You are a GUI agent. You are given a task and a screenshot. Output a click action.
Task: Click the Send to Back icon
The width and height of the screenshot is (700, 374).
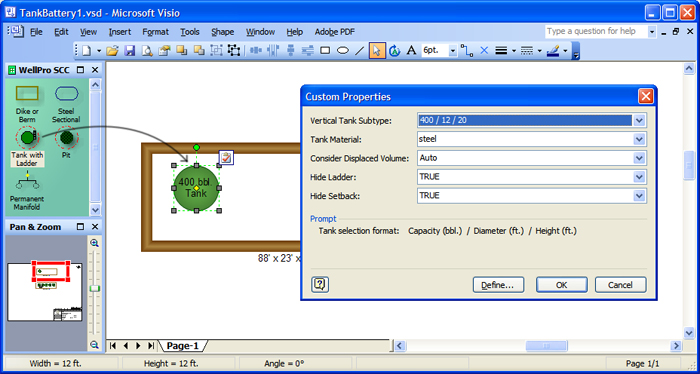(199, 51)
